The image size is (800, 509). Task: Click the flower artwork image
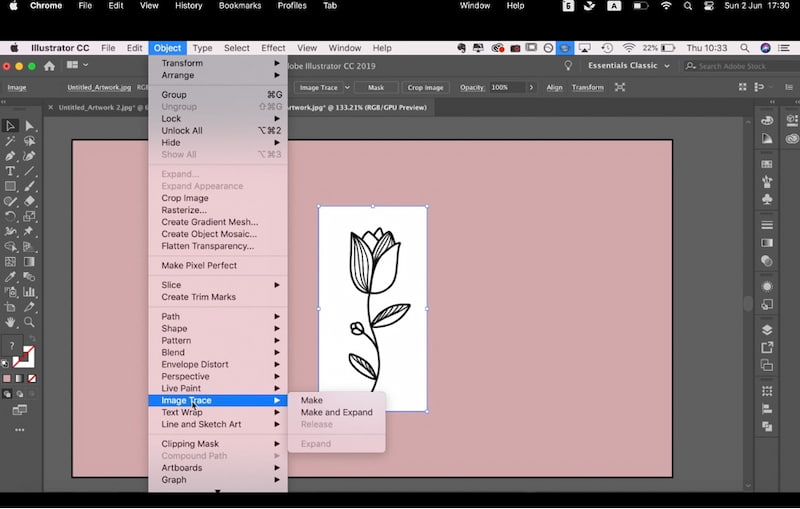point(373,309)
